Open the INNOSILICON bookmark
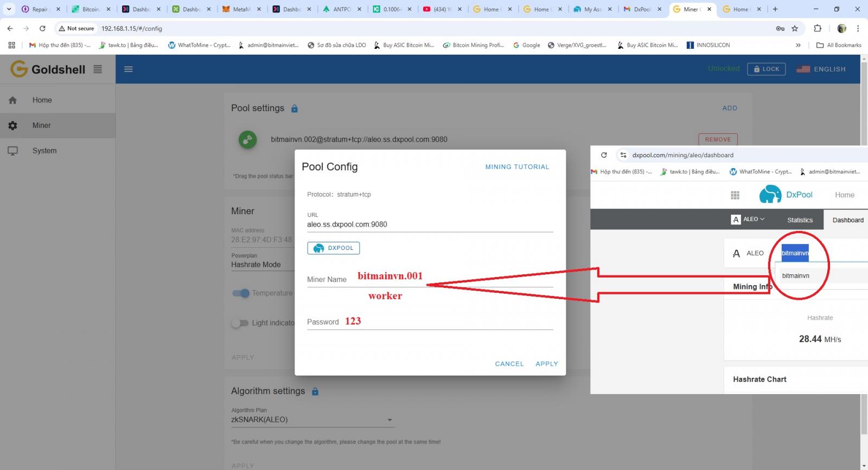 (708, 45)
